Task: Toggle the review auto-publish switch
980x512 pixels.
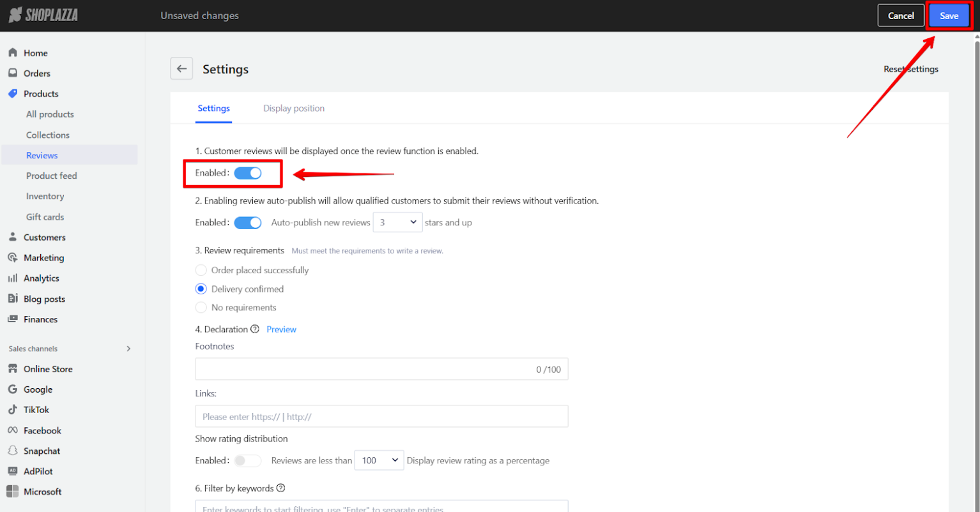Action: 248,223
